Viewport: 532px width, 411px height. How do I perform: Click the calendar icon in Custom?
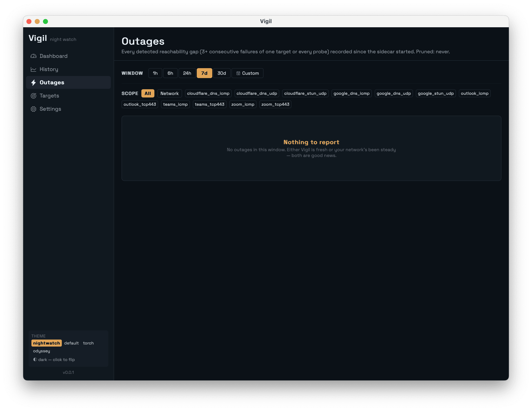[238, 73]
